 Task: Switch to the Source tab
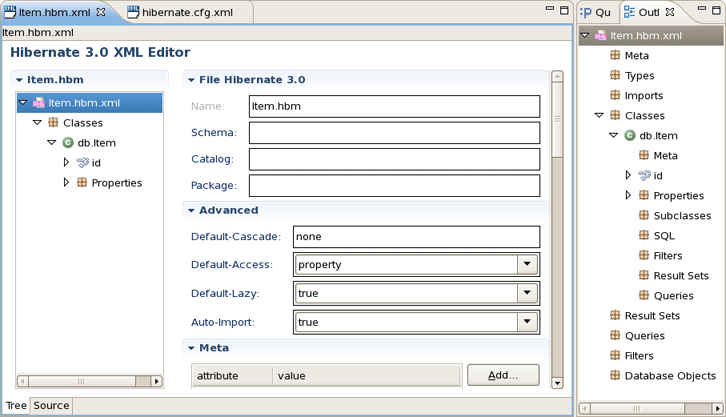(51, 406)
